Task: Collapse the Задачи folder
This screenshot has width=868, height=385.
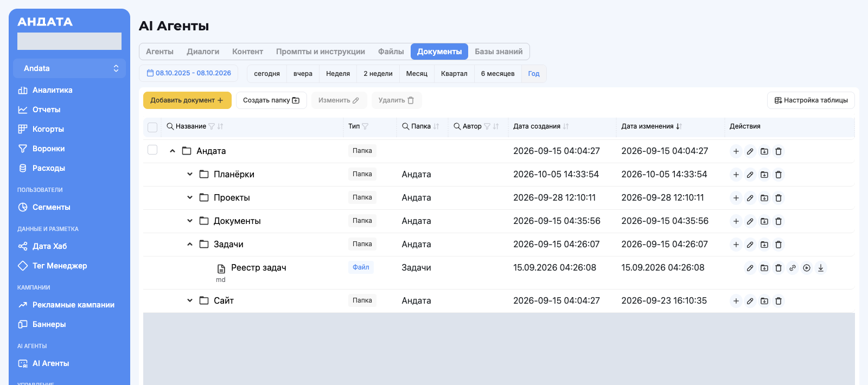Action: pyautogui.click(x=190, y=245)
